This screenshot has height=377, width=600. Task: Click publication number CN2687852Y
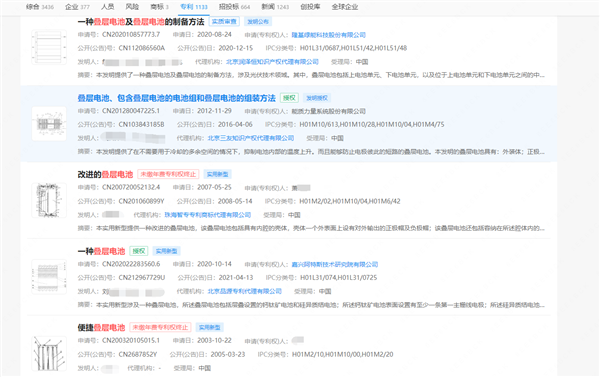click(x=138, y=354)
